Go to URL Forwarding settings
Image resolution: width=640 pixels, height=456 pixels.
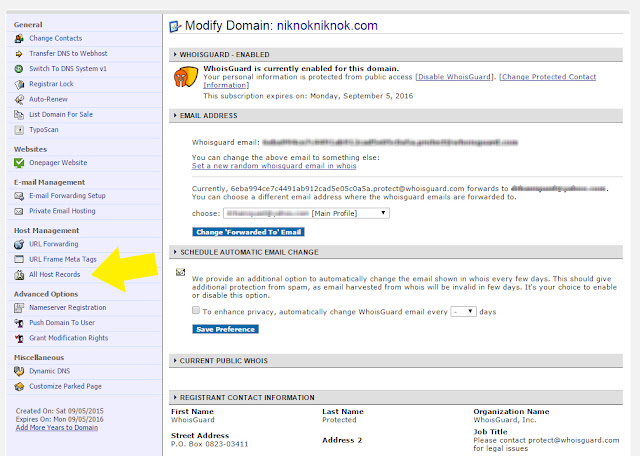click(53, 244)
